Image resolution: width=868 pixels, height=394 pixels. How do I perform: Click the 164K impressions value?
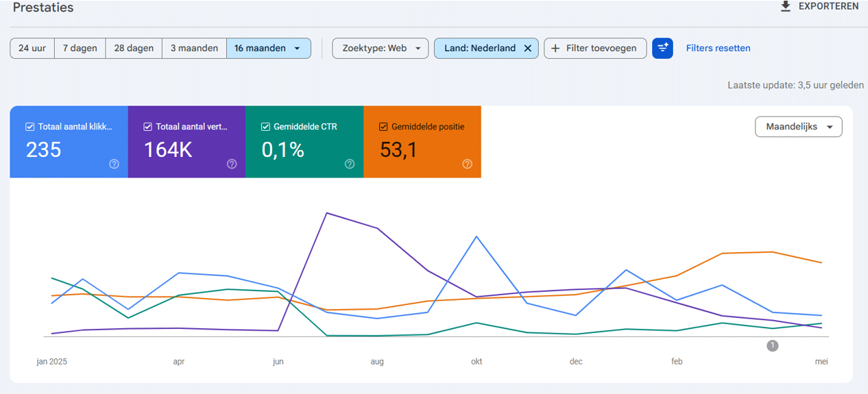click(x=168, y=149)
